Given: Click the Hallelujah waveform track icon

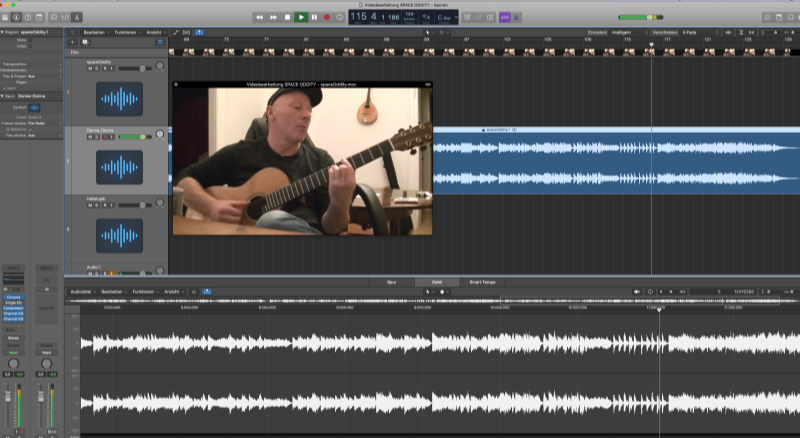Looking at the screenshot, I should tap(119, 235).
